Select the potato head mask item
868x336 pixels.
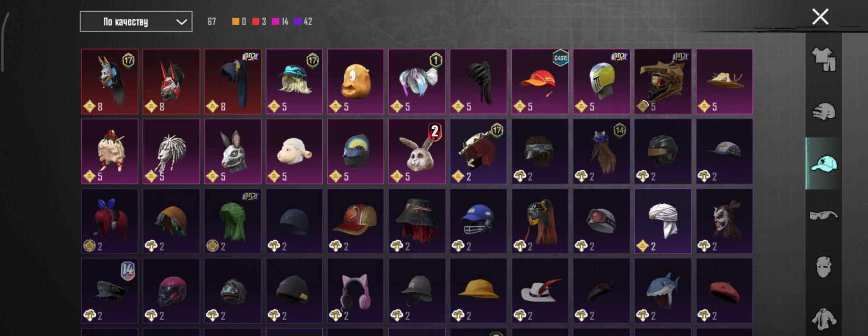[x=355, y=81]
